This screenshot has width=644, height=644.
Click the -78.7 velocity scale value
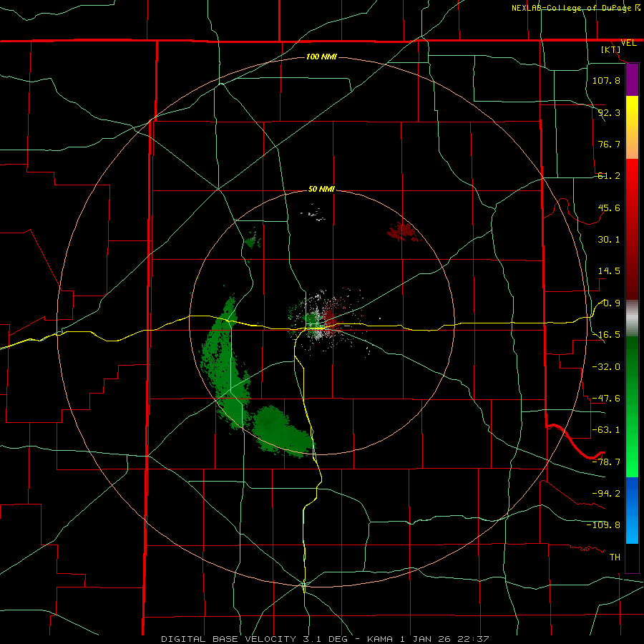tap(606, 462)
